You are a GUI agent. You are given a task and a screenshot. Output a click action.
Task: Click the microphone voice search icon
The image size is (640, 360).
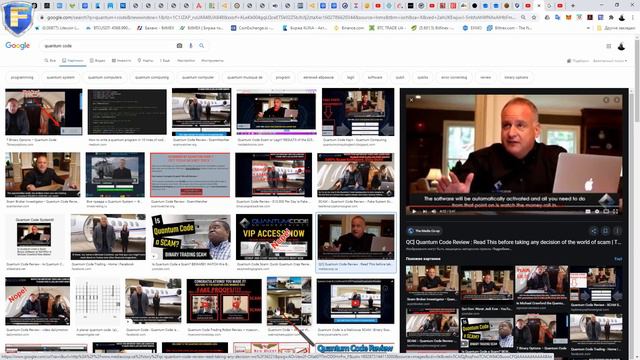(x=191, y=46)
